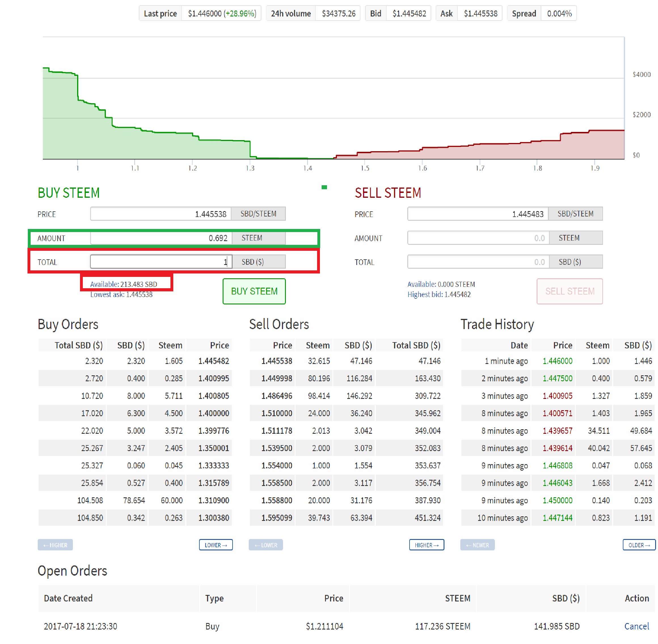The height and width of the screenshot is (644, 658).
Task: Select sell order at price 1.558800
Action: coord(346,500)
